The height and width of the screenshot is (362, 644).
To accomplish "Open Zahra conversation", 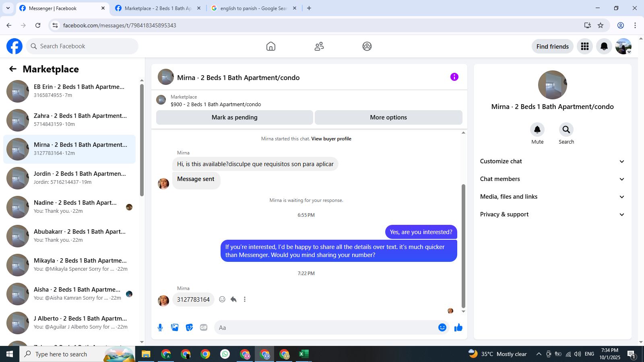I will pyautogui.click(x=69, y=120).
